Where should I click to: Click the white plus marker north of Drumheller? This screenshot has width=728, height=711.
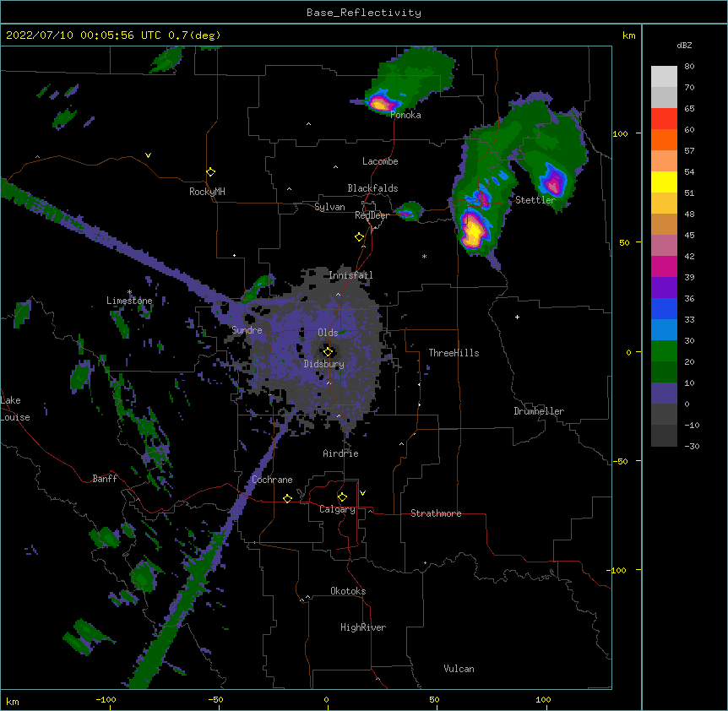(x=517, y=317)
